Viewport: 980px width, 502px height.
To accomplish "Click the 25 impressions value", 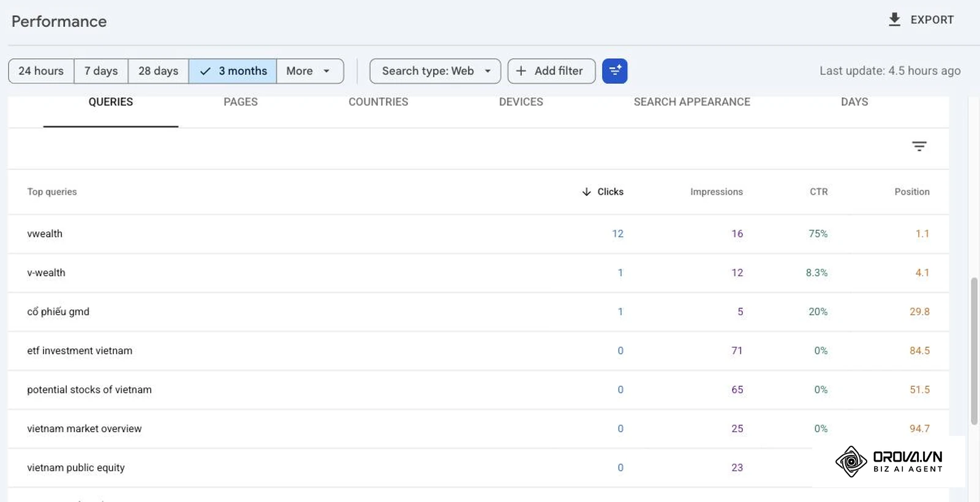I will [737, 429].
